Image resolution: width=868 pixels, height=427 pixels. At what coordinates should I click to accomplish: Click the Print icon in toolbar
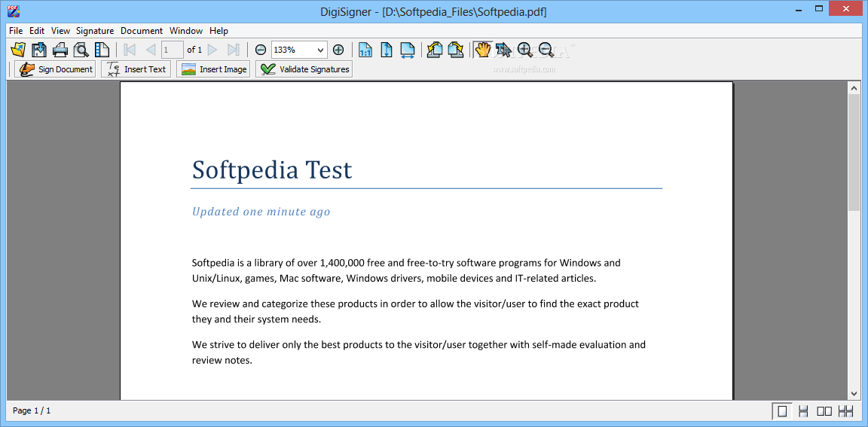click(x=60, y=50)
